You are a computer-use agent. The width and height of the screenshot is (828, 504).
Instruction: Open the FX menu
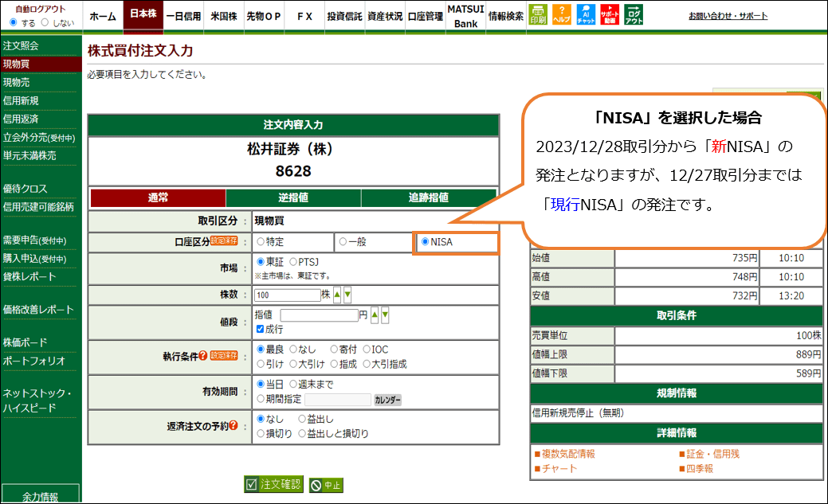304,17
